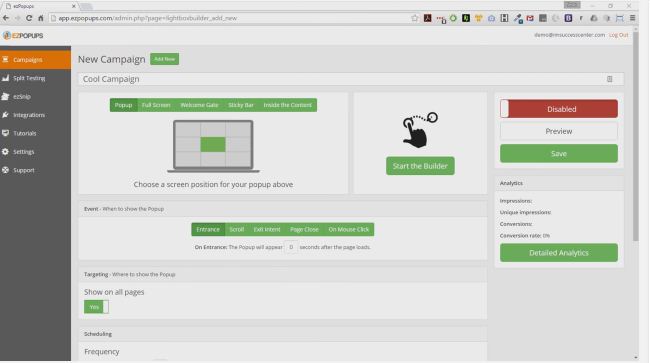Select On Mouse Click event tab

[349, 230]
